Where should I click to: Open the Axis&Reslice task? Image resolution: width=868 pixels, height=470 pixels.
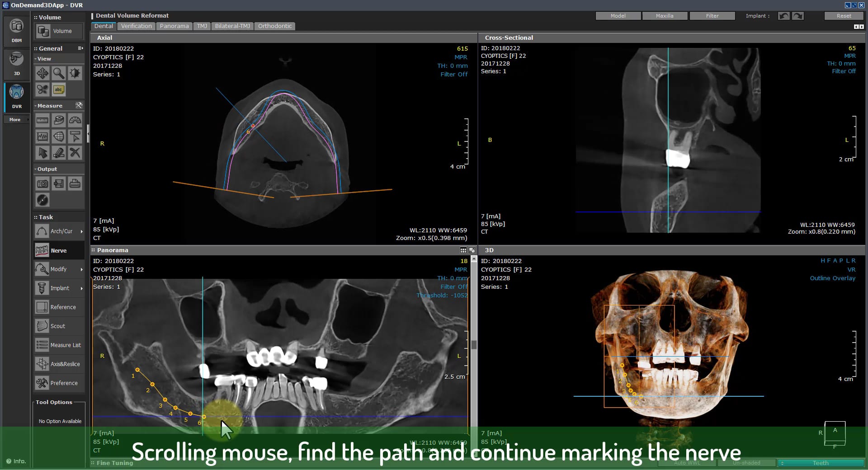coord(59,364)
